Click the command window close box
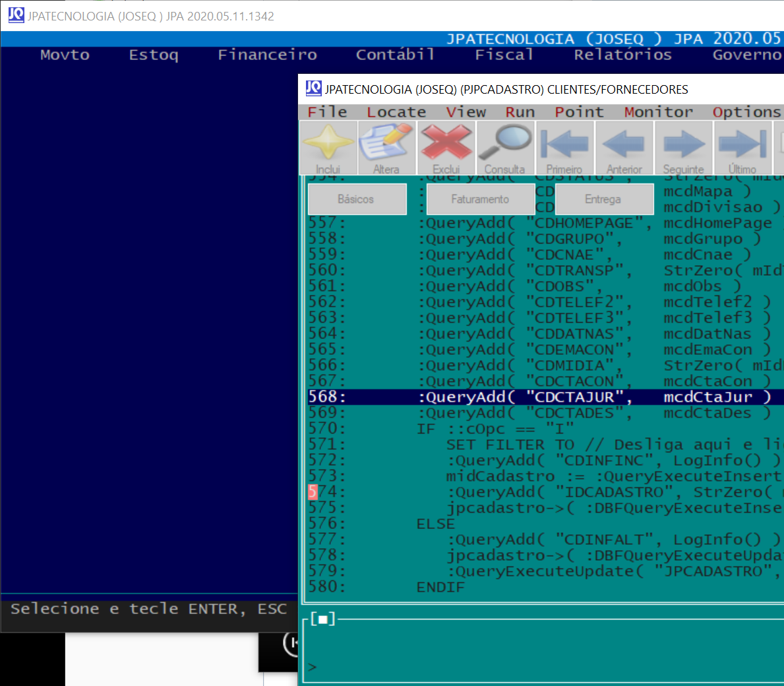 322,619
